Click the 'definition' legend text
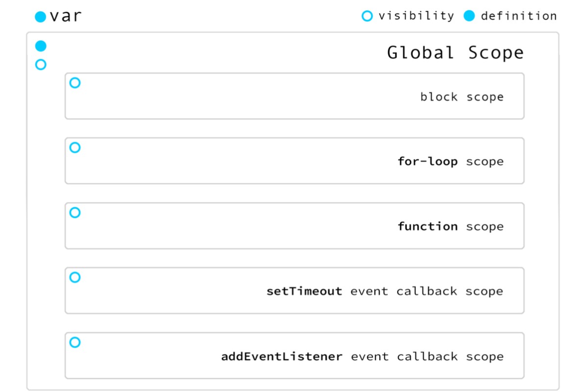This screenshot has height=392, width=587. pyautogui.click(x=519, y=16)
